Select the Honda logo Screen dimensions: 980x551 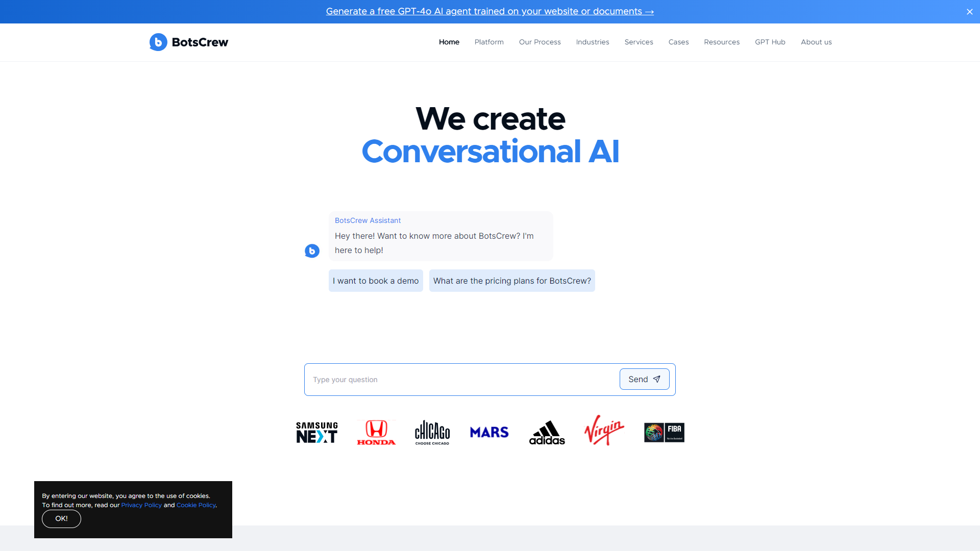tap(376, 432)
